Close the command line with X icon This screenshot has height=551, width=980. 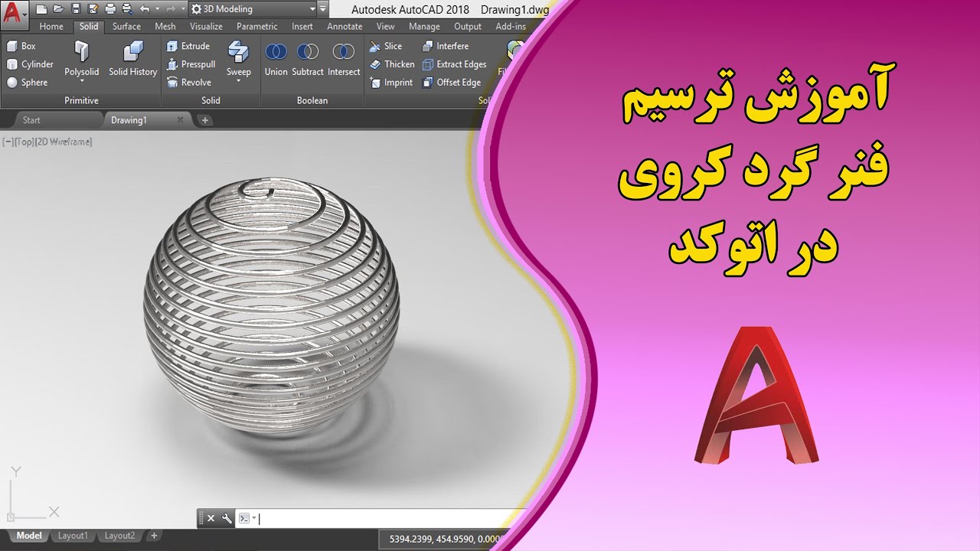click(x=211, y=518)
